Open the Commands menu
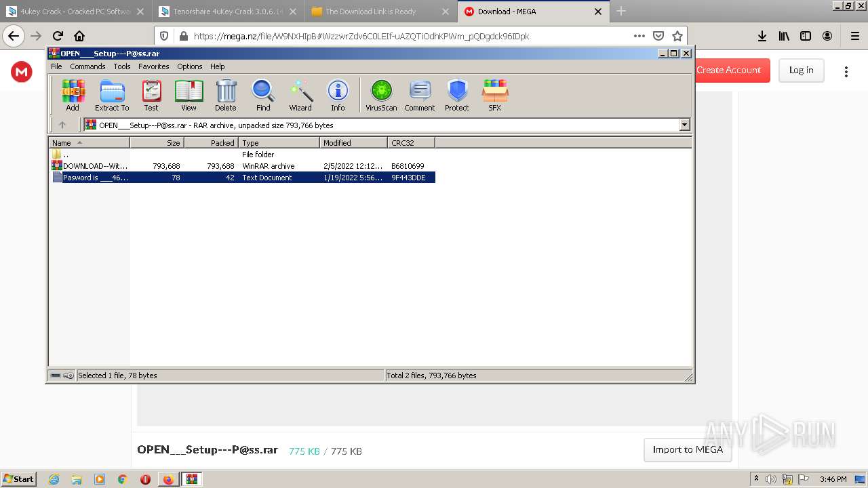 [x=87, y=66]
